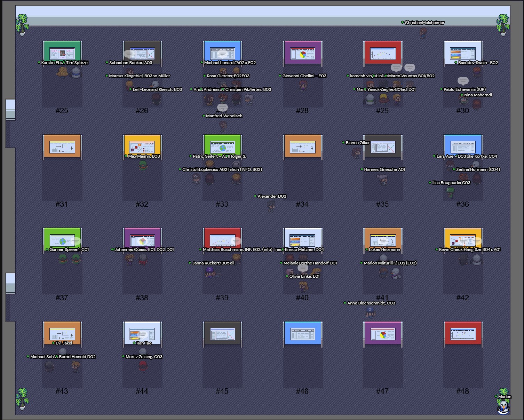Image resolution: width=524 pixels, height=420 pixels.
Task: Click the potted plant in the top-left corner
Action: point(22,24)
